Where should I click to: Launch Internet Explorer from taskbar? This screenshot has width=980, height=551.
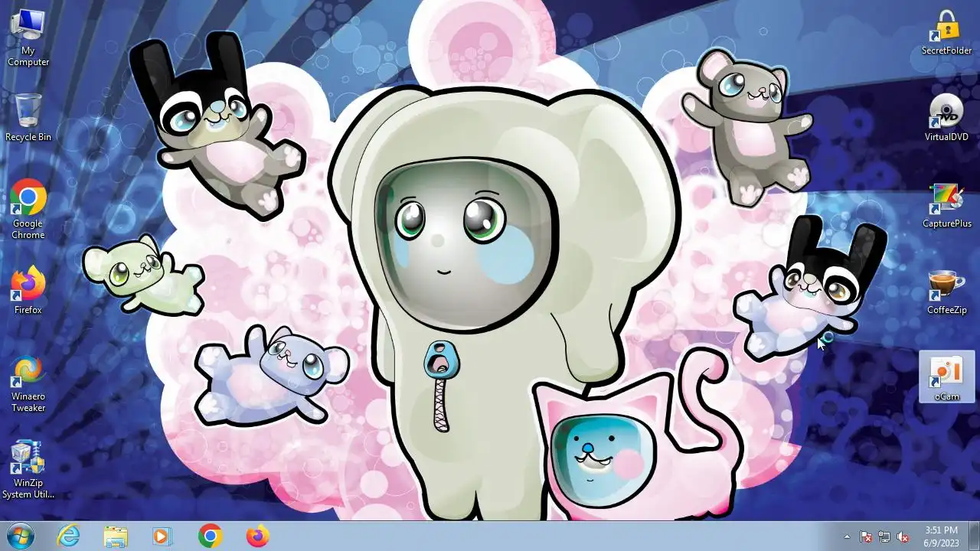[x=69, y=536]
